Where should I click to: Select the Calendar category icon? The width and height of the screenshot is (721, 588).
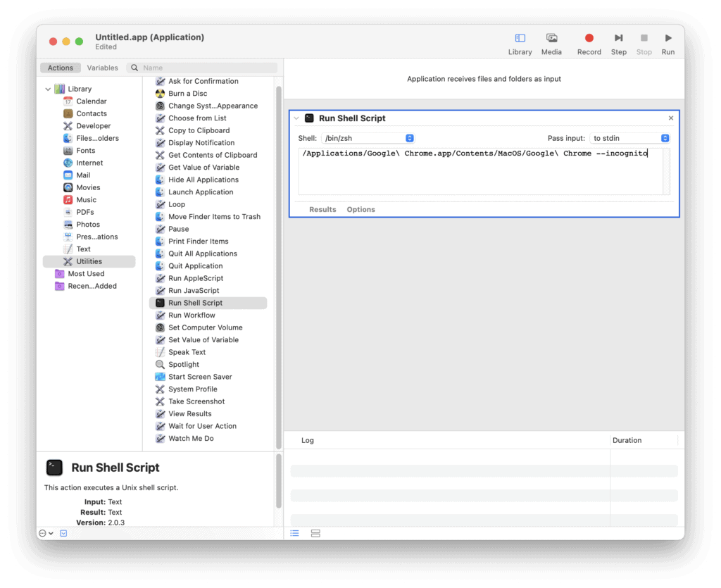tap(68, 101)
